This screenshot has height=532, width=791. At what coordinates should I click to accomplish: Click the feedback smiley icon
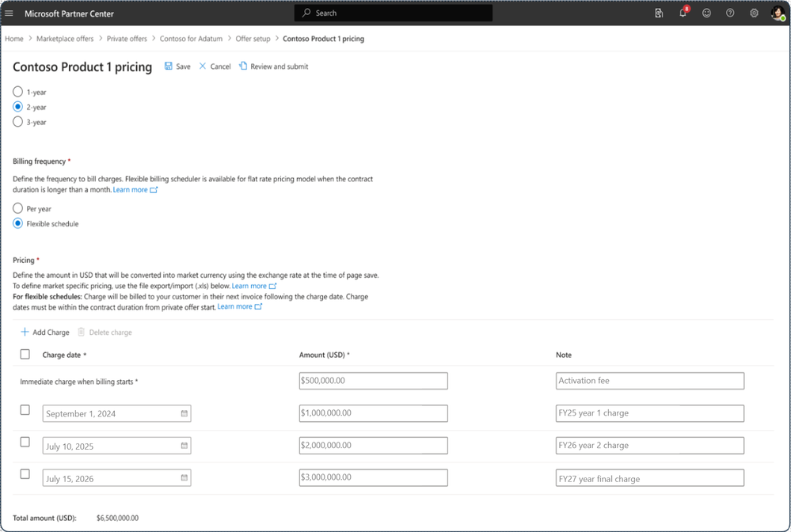[707, 13]
